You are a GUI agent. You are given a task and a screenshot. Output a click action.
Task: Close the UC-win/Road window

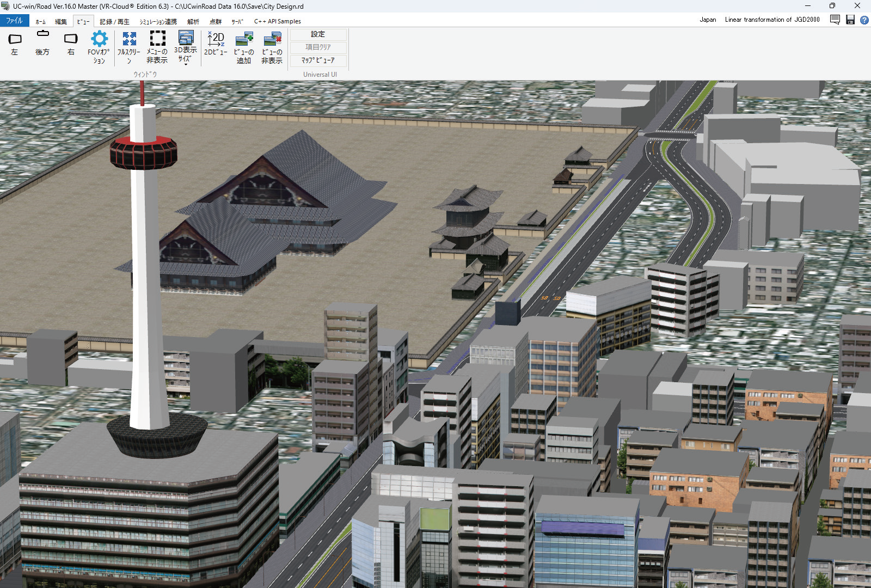(857, 6)
